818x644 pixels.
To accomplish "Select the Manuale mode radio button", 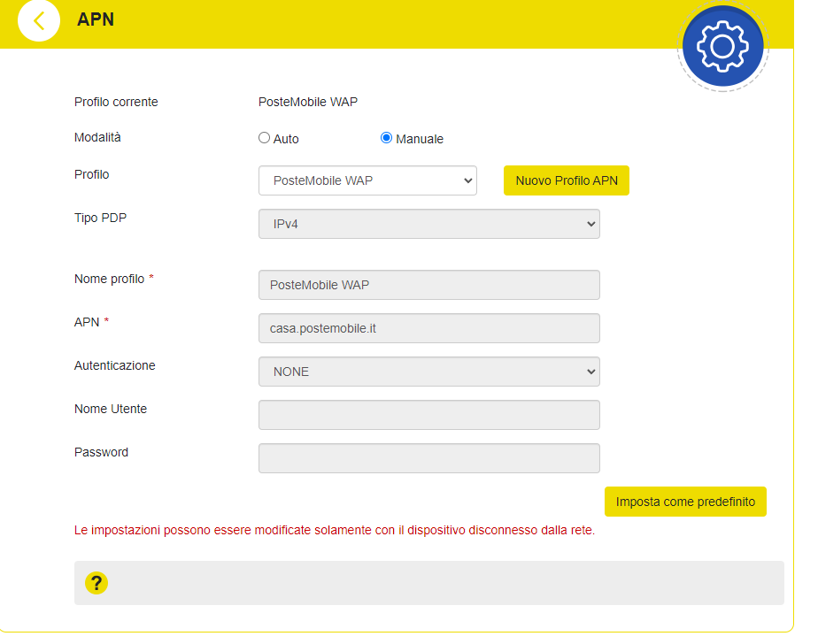I will click(386, 138).
